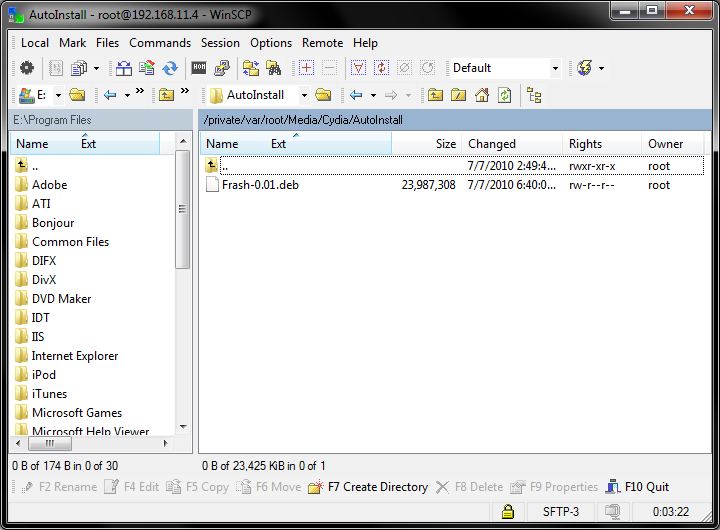Open Preferences via the gear icon

27,68
